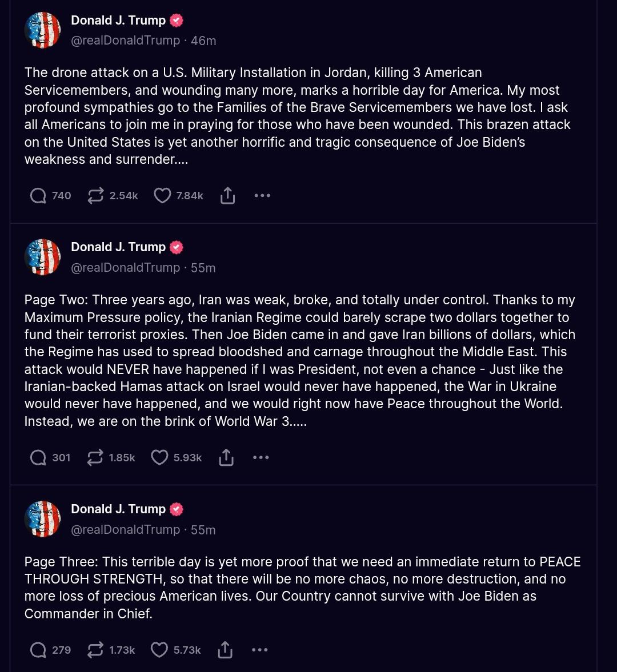
Task: Click the @realDonaldTrump handle on the 46m post
Action: coord(125,41)
